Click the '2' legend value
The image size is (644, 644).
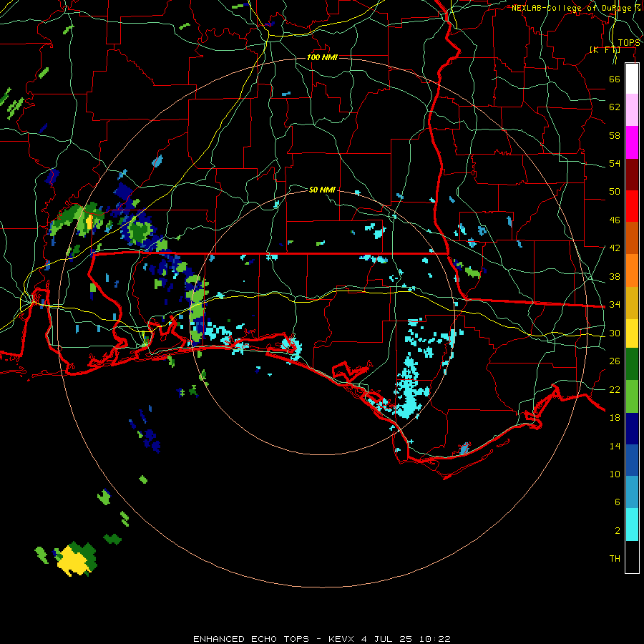(x=617, y=531)
